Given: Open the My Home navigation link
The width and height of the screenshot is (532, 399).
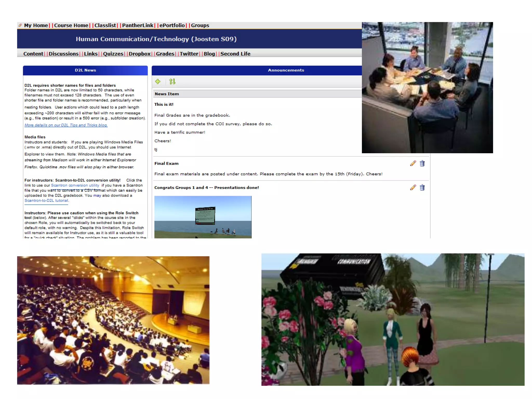Looking at the screenshot, I should (x=36, y=25).
